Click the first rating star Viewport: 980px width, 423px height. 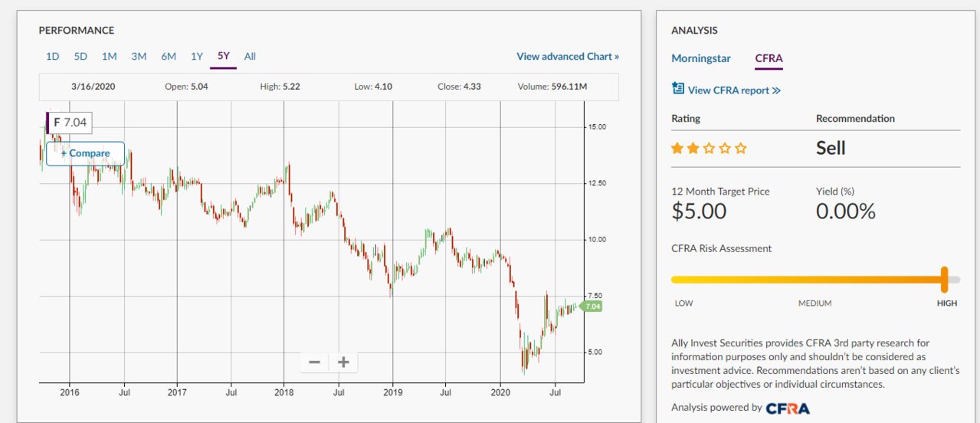(x=677, y=149)
